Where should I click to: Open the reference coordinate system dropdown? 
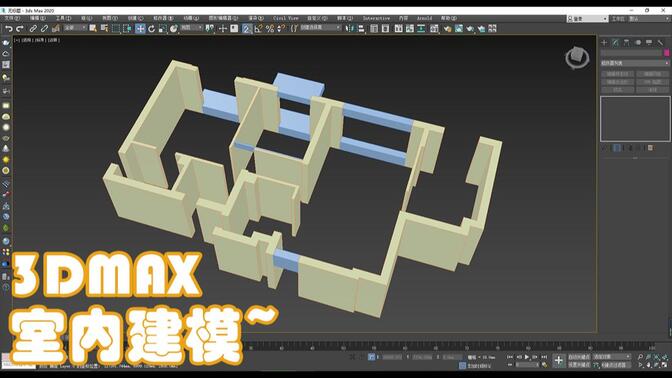coord(191,28)
